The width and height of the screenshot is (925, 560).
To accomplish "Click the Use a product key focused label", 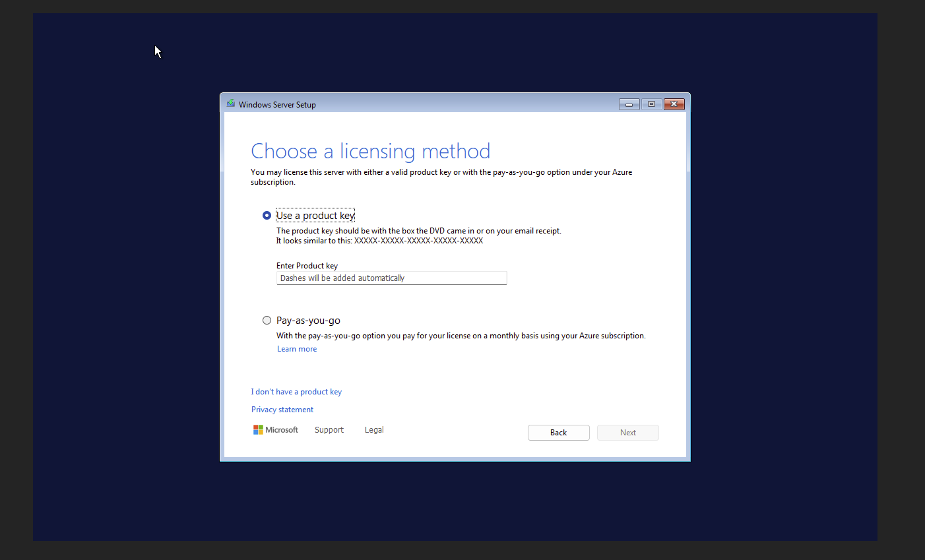I will pos(315,214).
